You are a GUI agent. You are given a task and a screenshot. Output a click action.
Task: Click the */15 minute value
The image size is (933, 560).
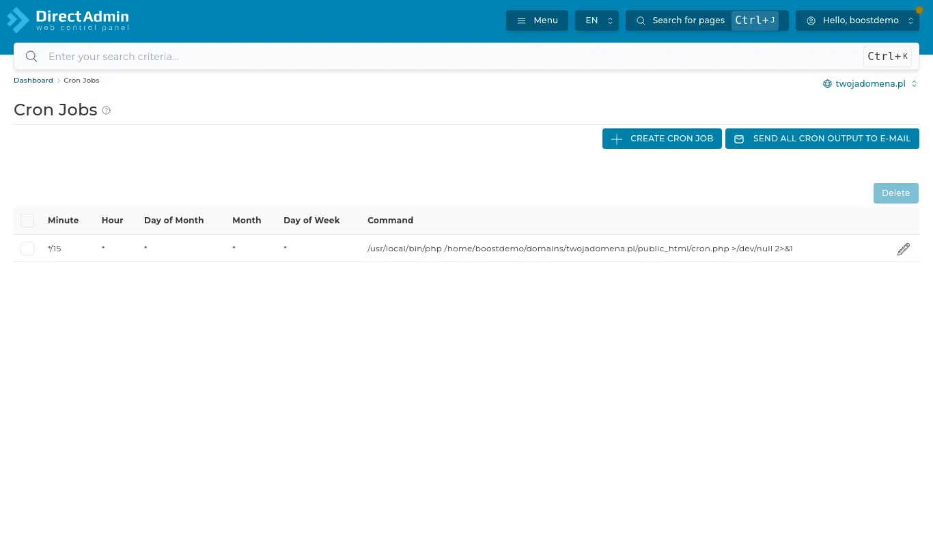click(x=55, y=249)
